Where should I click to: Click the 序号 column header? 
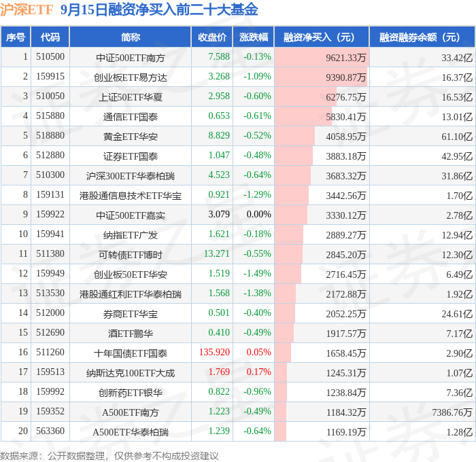pos(16,37)
